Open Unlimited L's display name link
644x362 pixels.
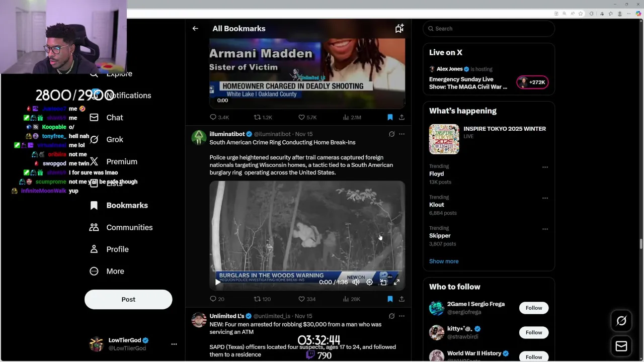[x=226, y=316]
